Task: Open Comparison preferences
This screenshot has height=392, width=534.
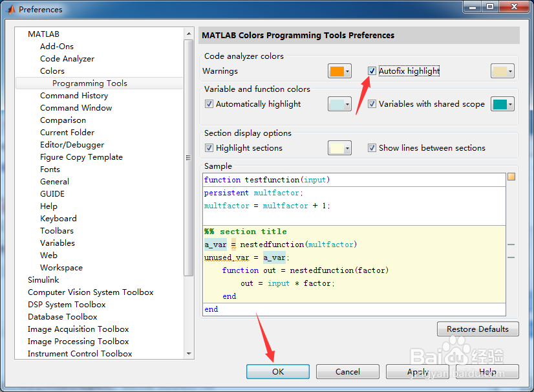Action: (63, 120)
